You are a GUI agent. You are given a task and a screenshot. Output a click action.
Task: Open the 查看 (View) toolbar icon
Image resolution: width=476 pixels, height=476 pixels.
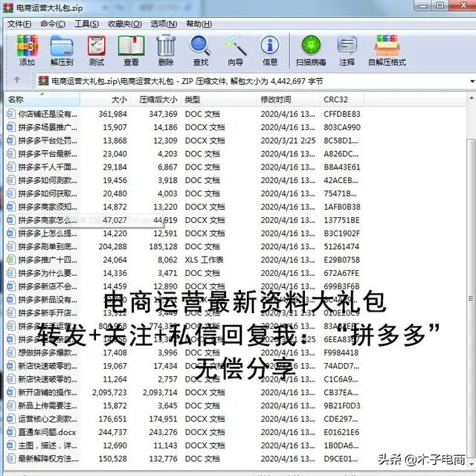[x=131, y=51]
